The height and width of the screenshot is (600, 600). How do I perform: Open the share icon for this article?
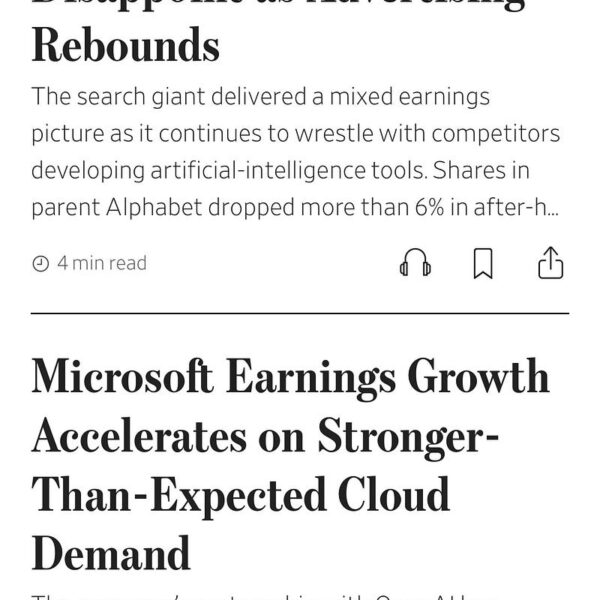click(551, 262)
